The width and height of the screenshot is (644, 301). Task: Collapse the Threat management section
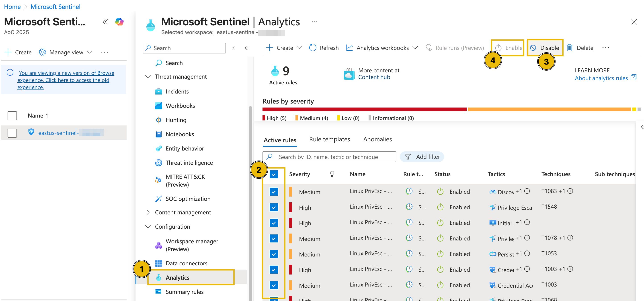(148, 76)
